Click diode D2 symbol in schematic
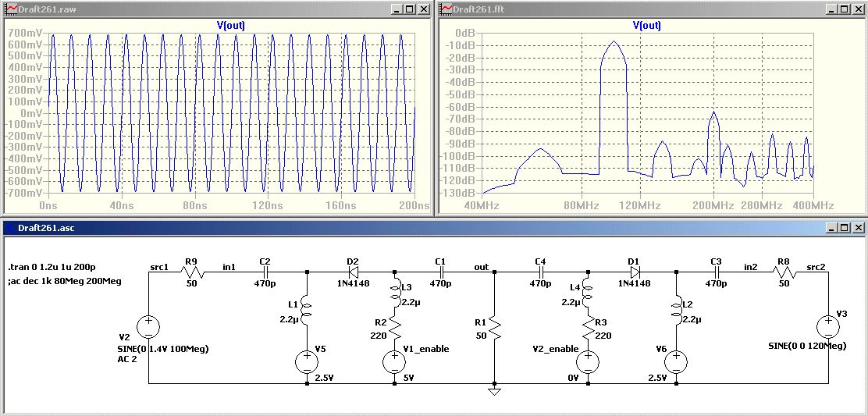 tap(352, 272)
